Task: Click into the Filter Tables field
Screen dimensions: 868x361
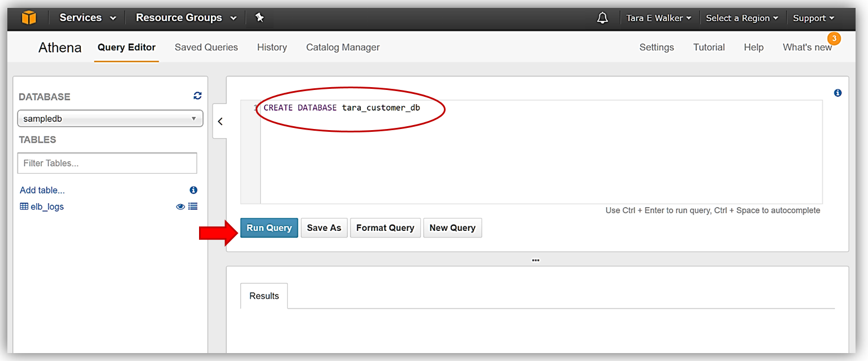Action: (107, 163)
